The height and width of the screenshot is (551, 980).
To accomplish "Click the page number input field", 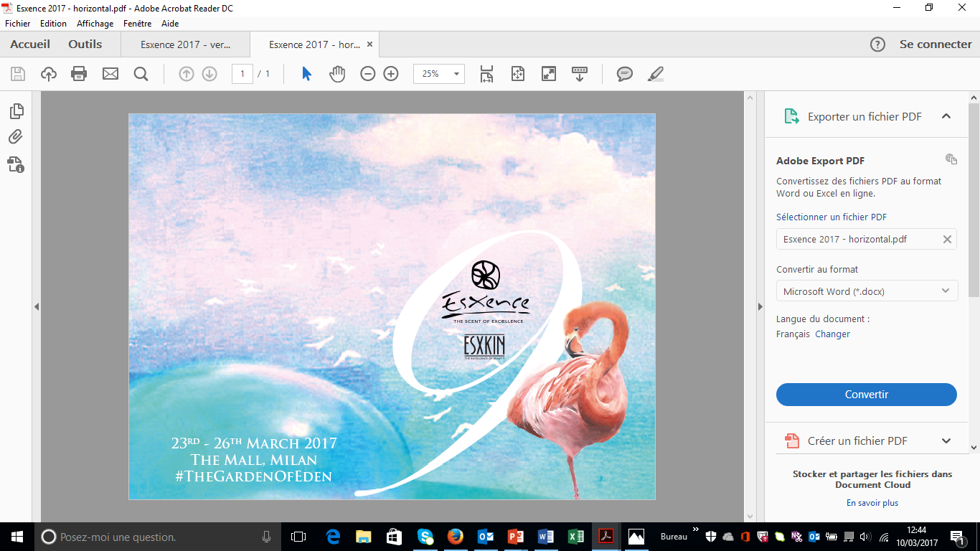I will tap(242, 74).
